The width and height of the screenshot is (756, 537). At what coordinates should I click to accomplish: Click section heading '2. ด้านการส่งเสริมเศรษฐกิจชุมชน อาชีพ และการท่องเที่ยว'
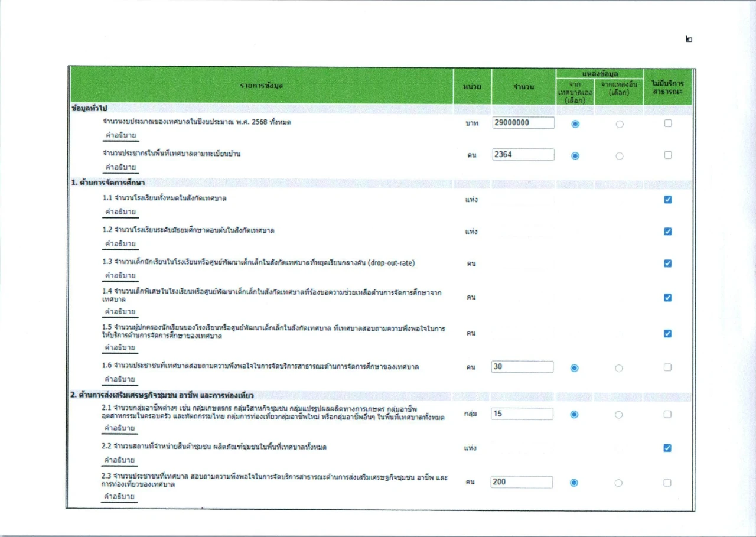[162, 395]
